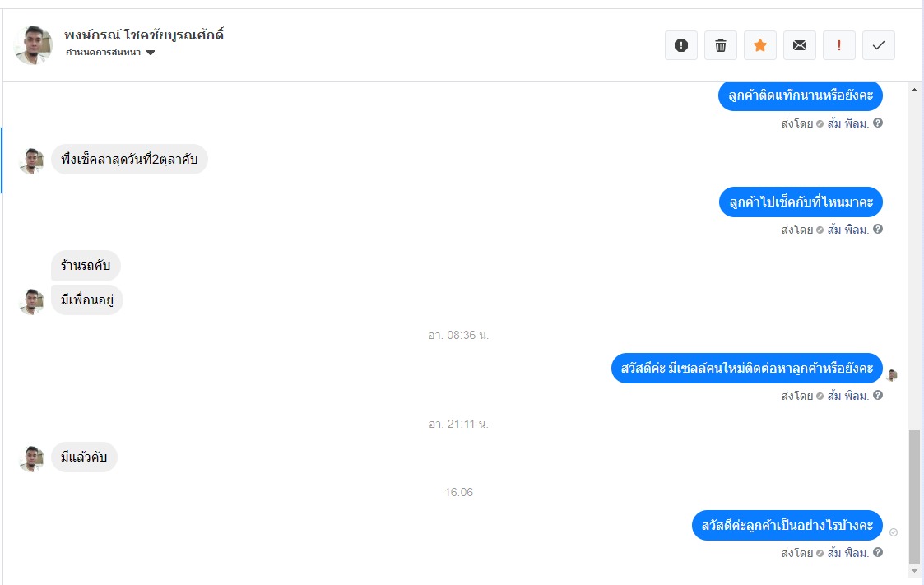Mark conversation done with checkmark button

point(879,45)
